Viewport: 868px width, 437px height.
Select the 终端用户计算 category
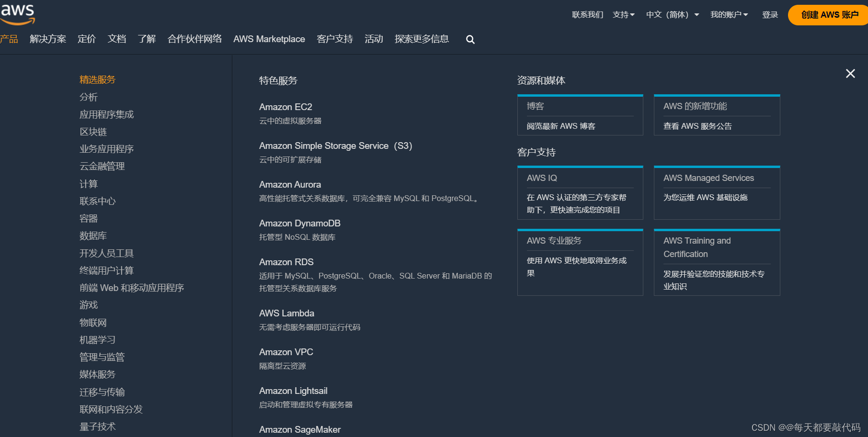[106, 270]
